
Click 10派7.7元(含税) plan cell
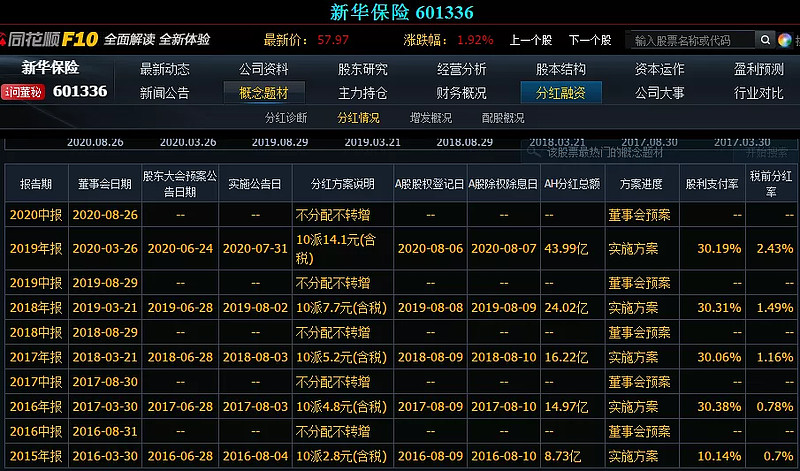coord(342,308)
